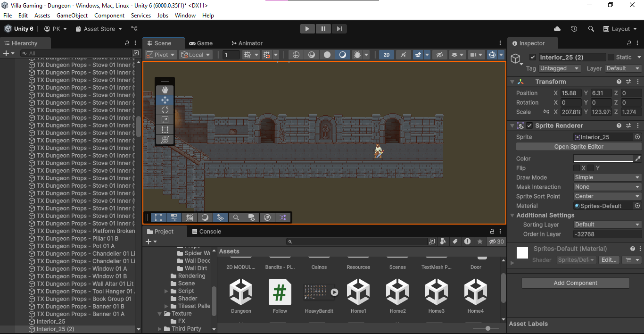Select the Rect tool in scene overlay
Viewport: 644px width, 334px height.
point(165,130)
